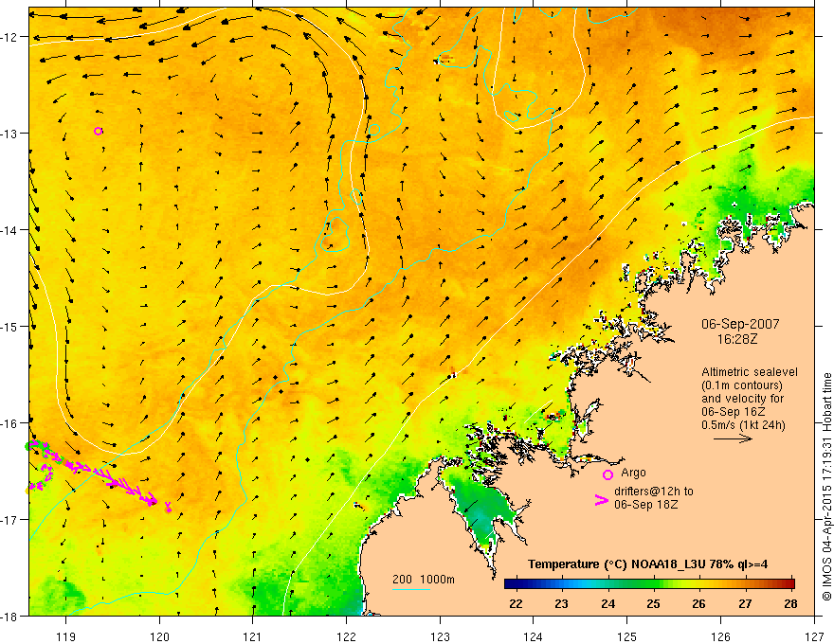834x644 pixels.
Task: Click the magenta drifter track end near 120E
Action: pyautogui.click(x=168, y=507)
